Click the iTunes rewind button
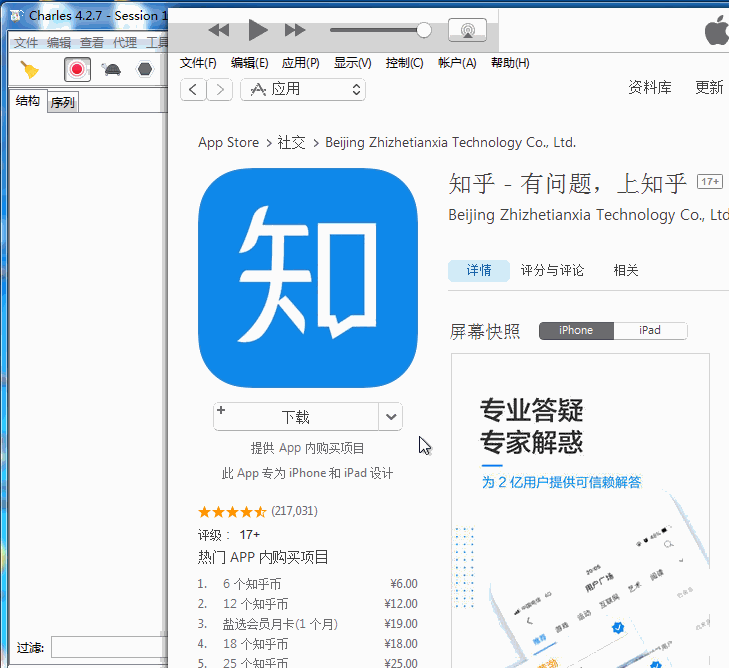The height and width of the screenshot is (668, 729). coord(218,31)
